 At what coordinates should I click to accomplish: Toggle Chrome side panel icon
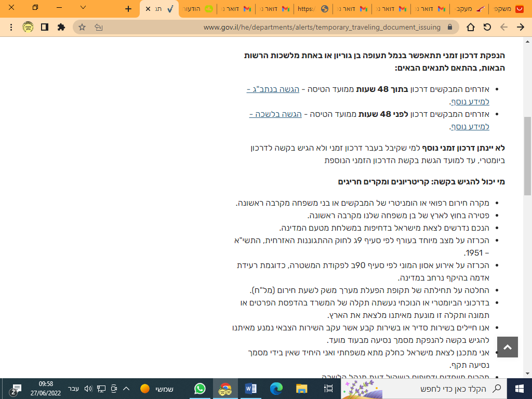click(45, 27)
